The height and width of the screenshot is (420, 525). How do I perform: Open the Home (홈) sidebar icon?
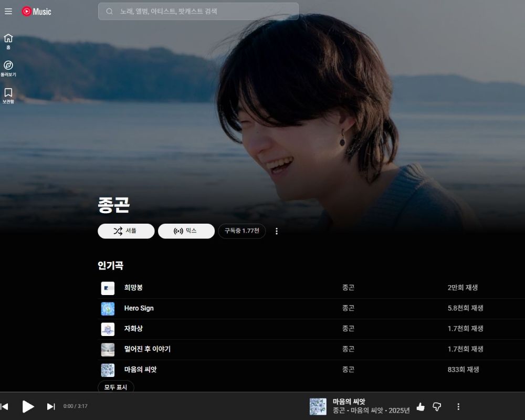(8, 41)
